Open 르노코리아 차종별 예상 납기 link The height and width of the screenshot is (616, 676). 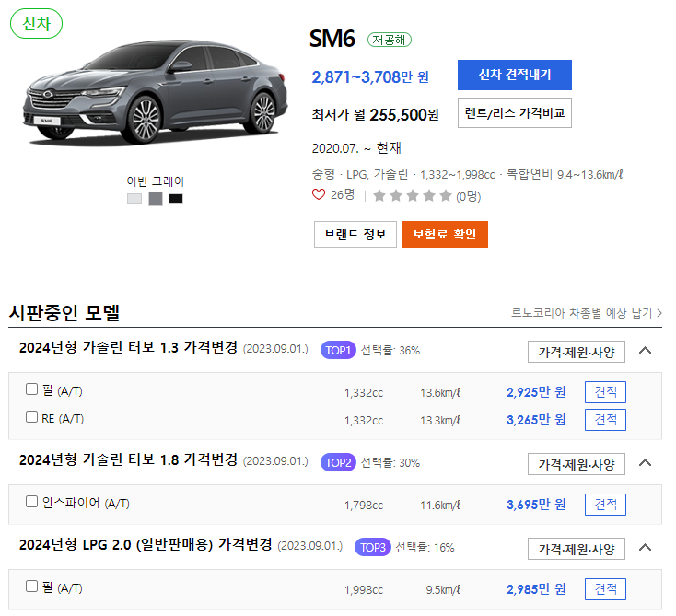point(587,313)
